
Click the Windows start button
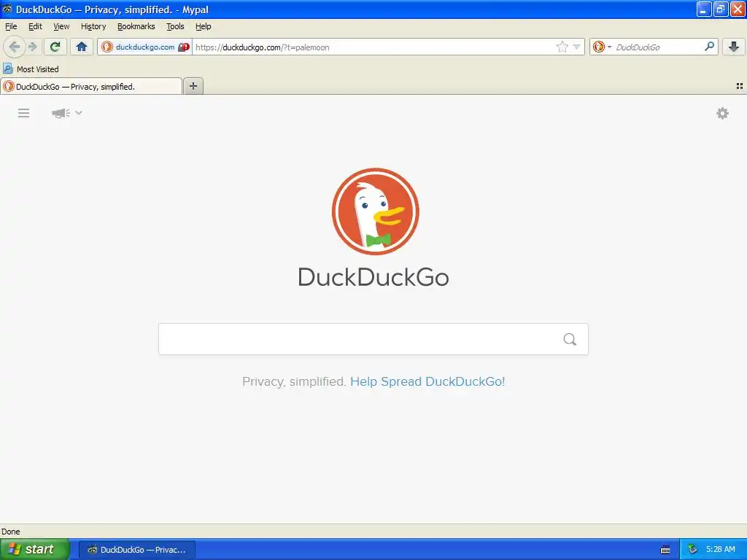point(34,550)
